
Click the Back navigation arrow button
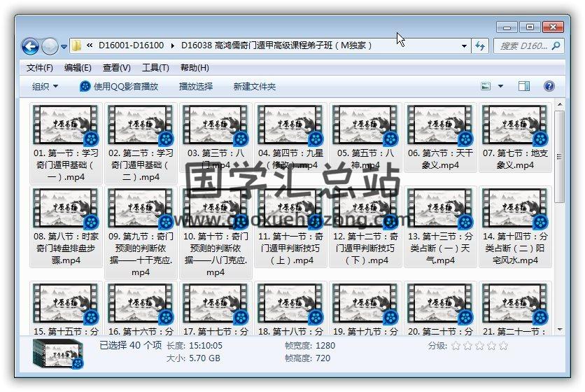point(30,47)
